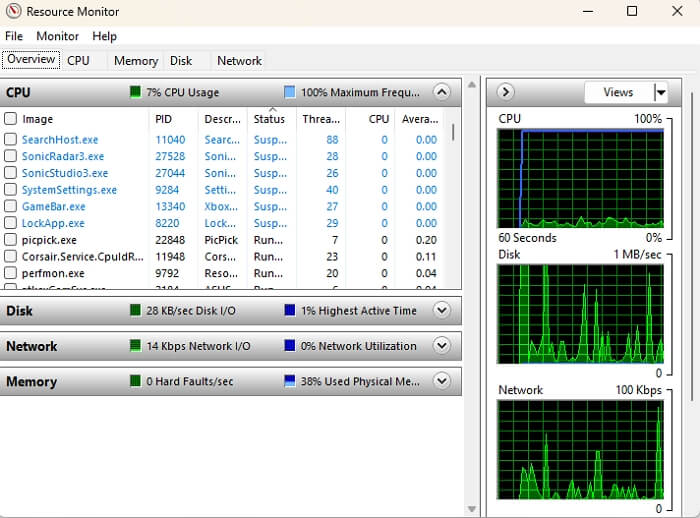This screenshot has height=518, width=700.
Task: Check the SystemSettings.exe checkbox
Action: pyautogui.click(x=10, y=189)
